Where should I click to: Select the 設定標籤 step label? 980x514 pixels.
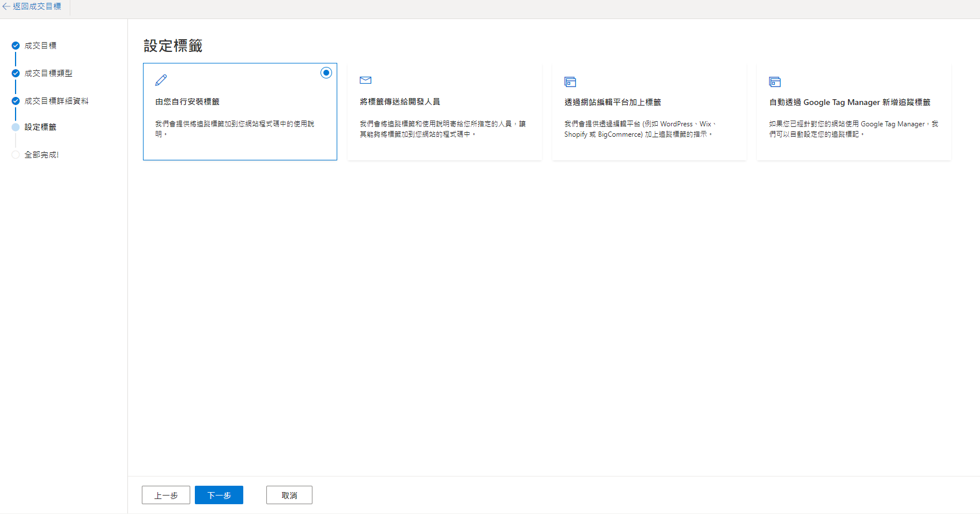point(40,127)
